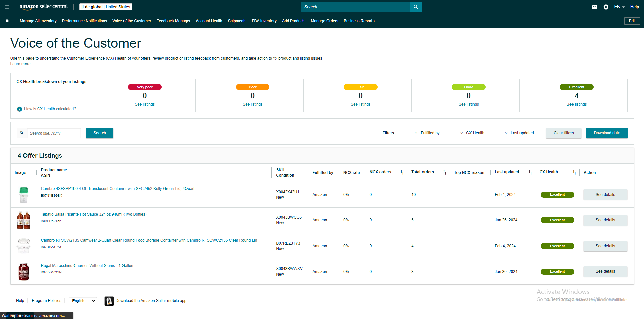This screenshot has height=319, width=644.
Task: Open Program Policies in footer
Action: 47,301
